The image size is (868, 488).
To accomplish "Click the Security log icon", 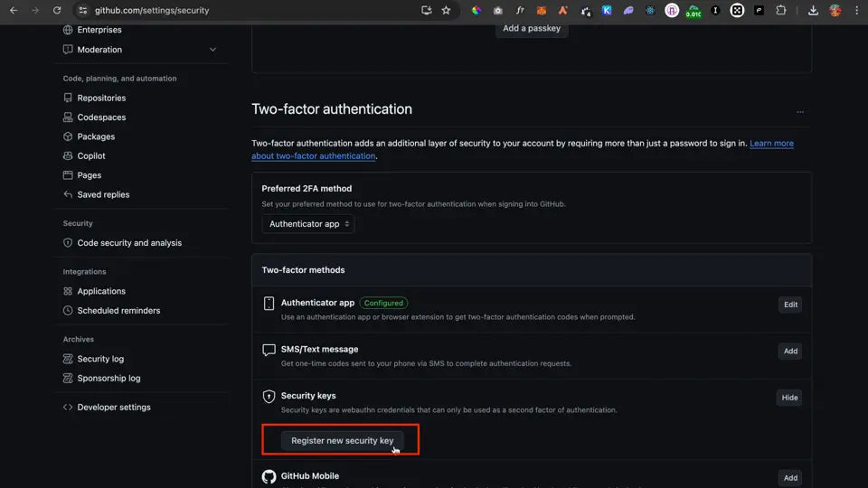I will coord(68,359).
